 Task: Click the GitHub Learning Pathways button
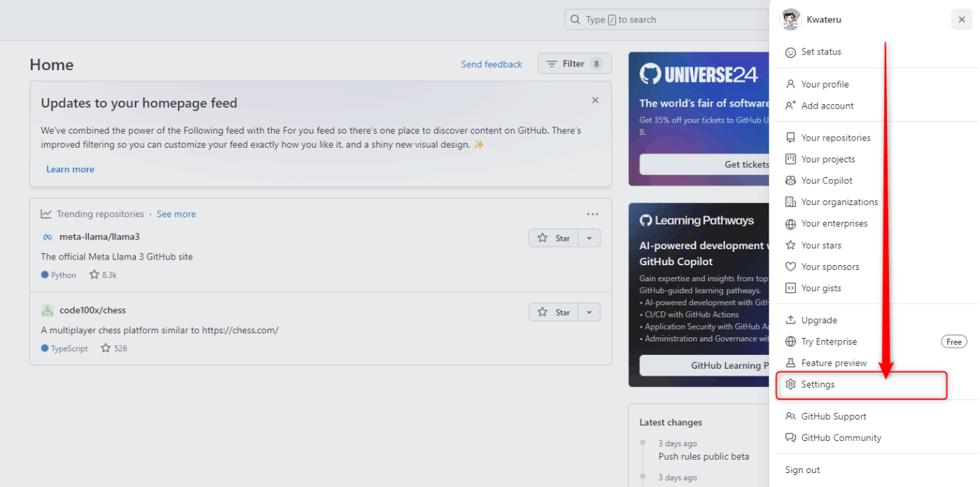coord(704,365)
